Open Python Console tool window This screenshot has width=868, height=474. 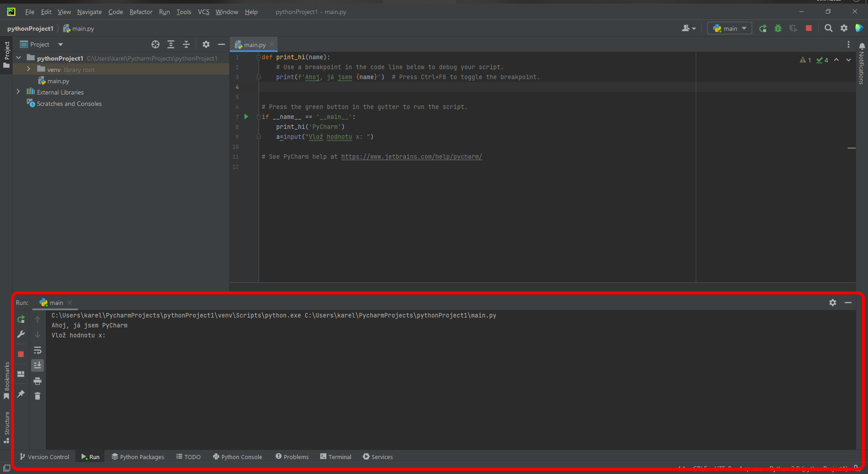tap(237, 457)
